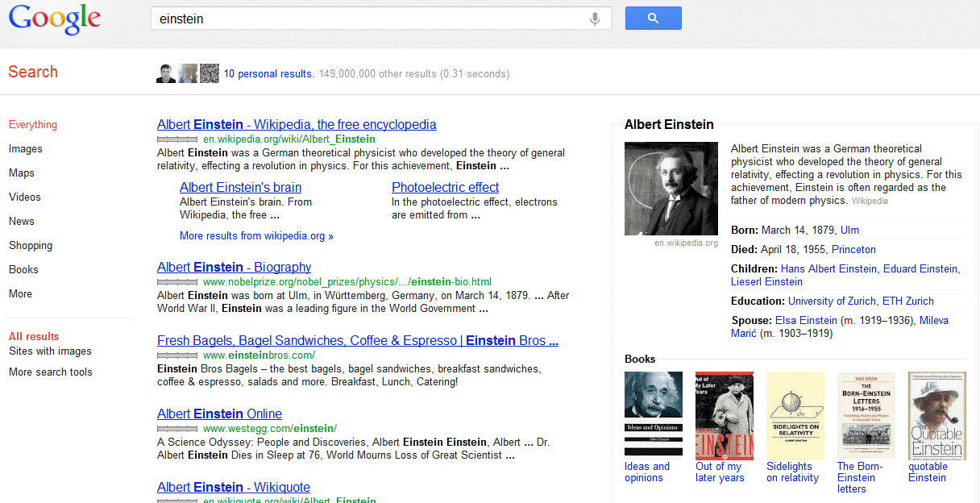980x503 pixels.
Task: Click the blue search magnifier button
Action: click(653, 19)
